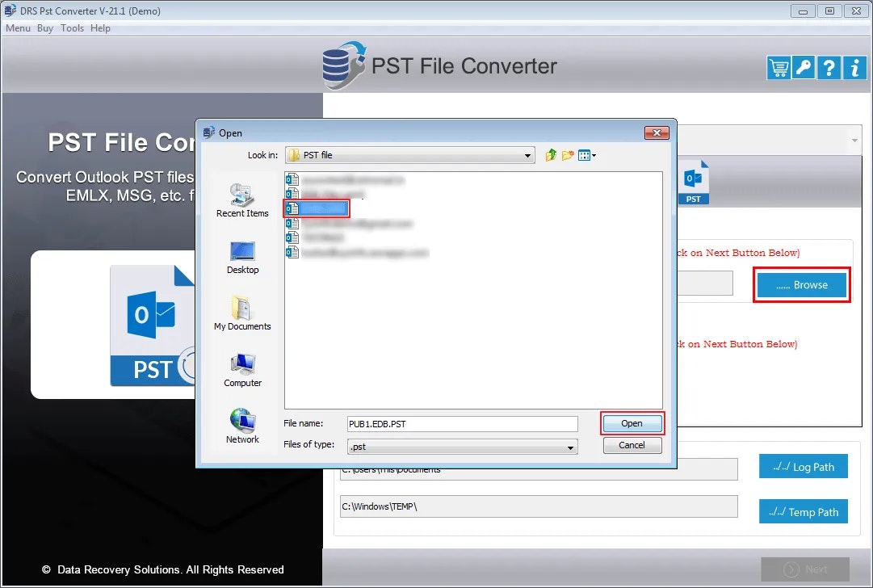Click the Browse button
The height and width of the screenshot is (588, 873).
click(802, 284)
